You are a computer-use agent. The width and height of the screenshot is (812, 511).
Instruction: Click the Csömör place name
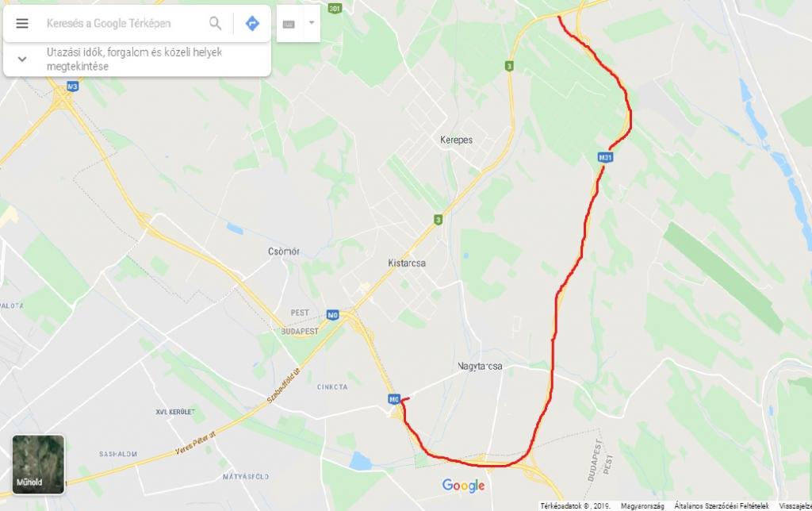284,252
